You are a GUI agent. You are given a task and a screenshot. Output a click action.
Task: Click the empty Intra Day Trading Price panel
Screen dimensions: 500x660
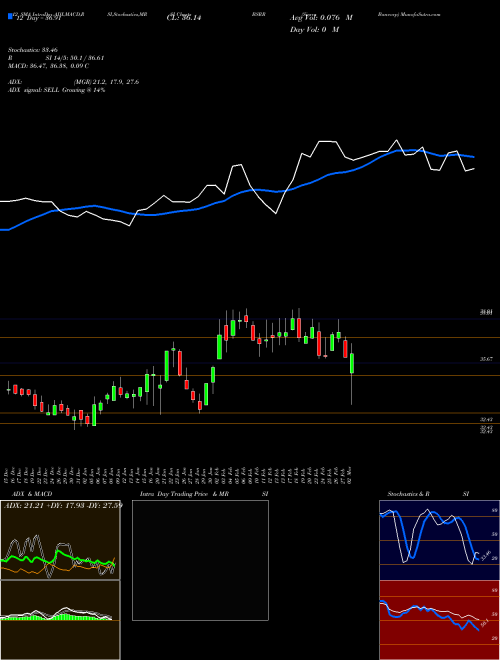(200, 560)
